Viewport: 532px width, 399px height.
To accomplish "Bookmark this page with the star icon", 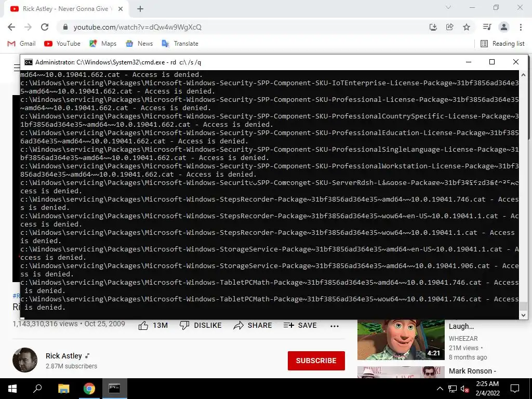I will coord(467,27).
